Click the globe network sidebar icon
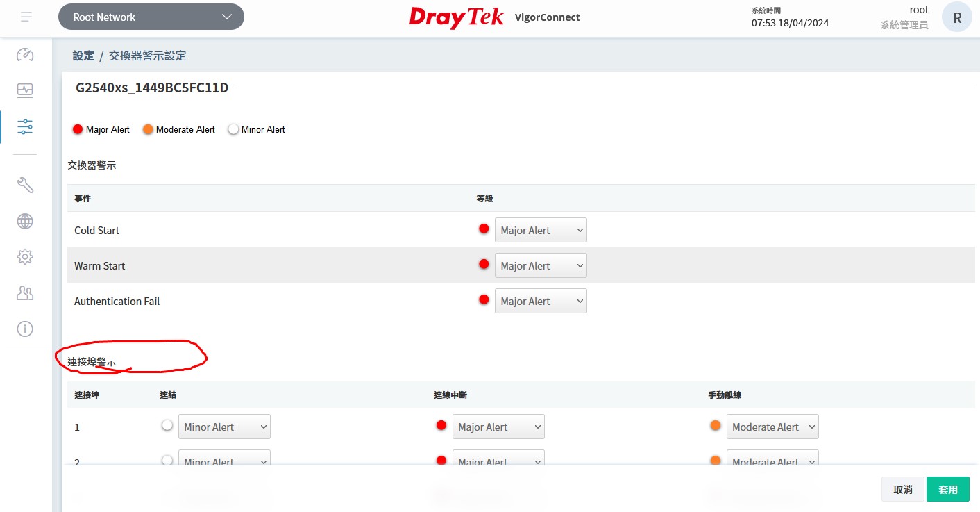 tap(25, 221)
